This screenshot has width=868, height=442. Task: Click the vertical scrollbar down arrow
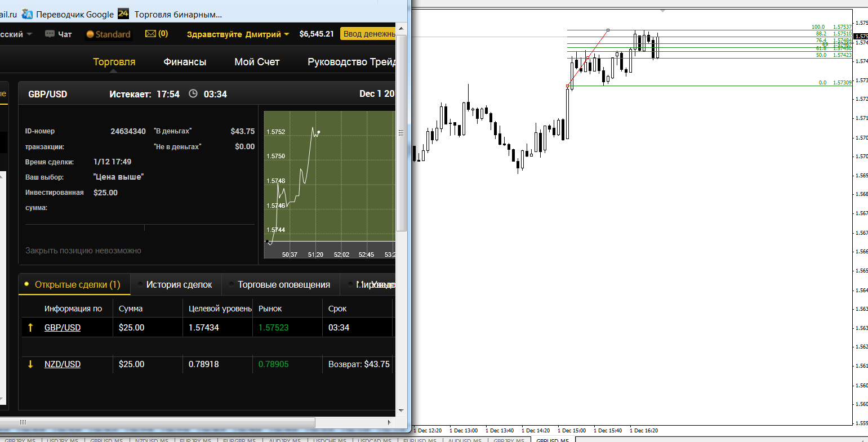click(401, 411)
